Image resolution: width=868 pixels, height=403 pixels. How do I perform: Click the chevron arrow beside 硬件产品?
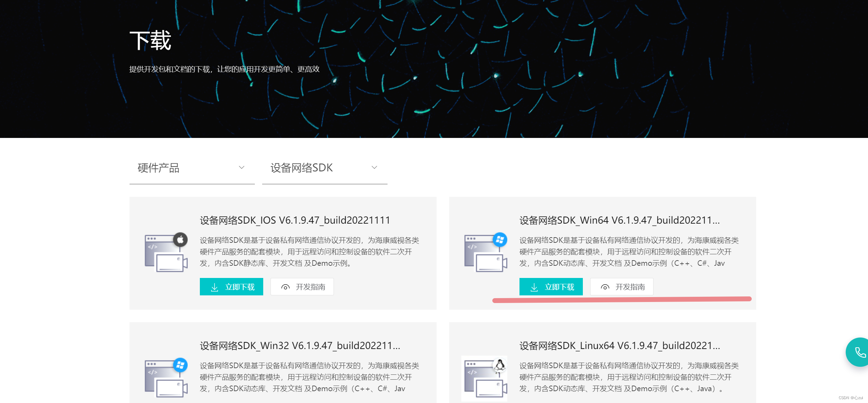tap(242, 168)
